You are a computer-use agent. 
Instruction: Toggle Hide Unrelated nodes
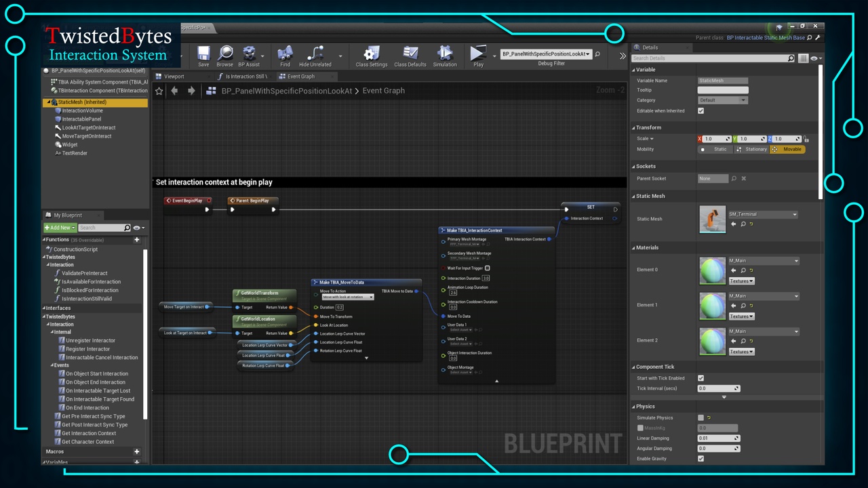click(x=315, y=56)
